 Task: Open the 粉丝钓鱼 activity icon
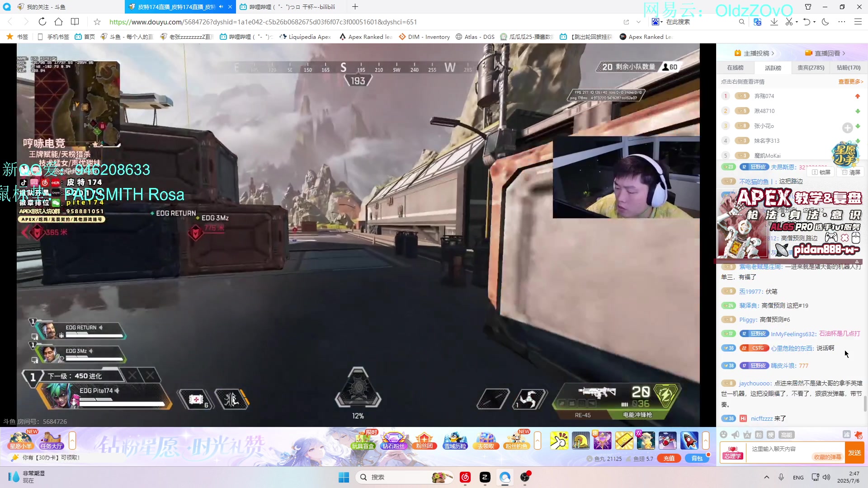[516, 440]
